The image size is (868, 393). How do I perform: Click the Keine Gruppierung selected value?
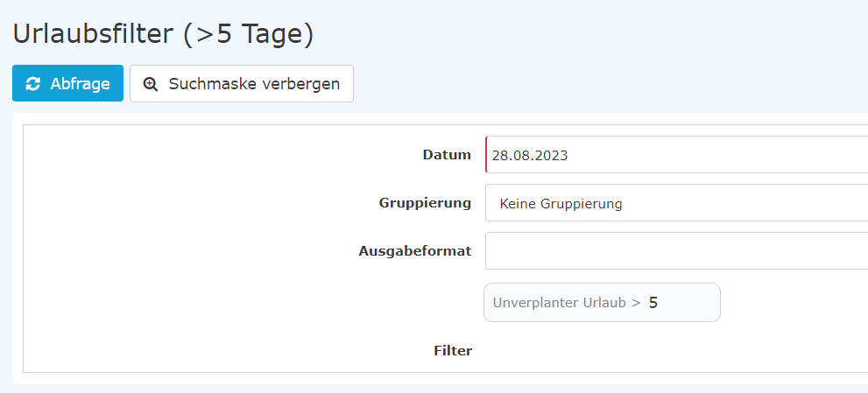tap(561, 204)
